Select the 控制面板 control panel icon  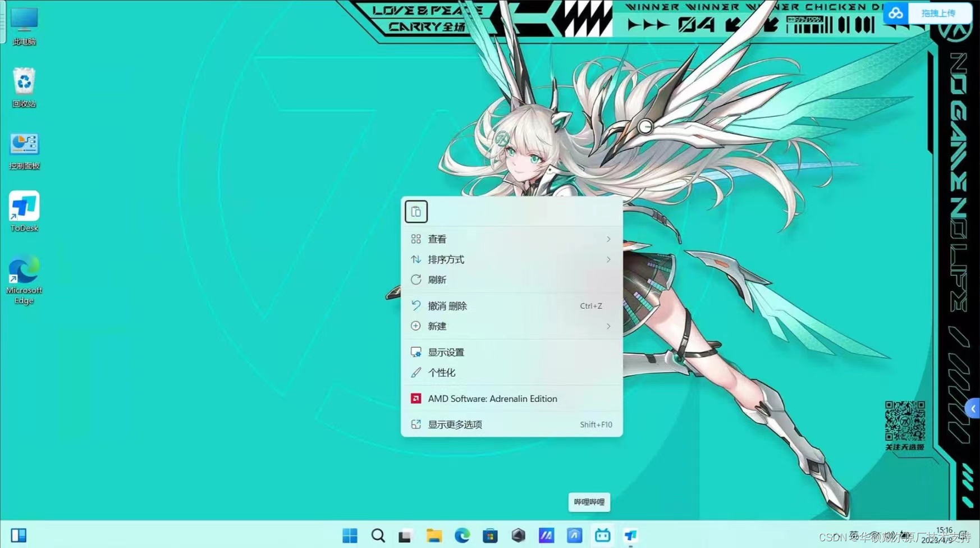24,150
